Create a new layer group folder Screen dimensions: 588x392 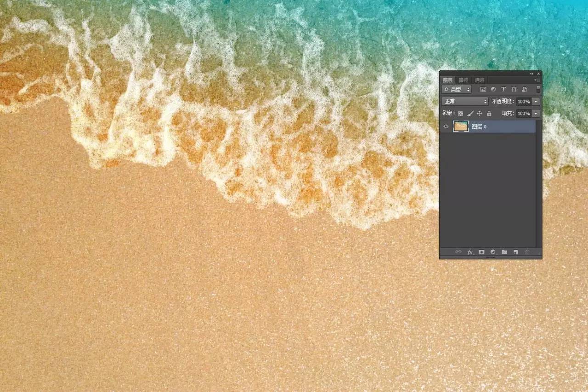pyautogui.click(x=504, y=252)
